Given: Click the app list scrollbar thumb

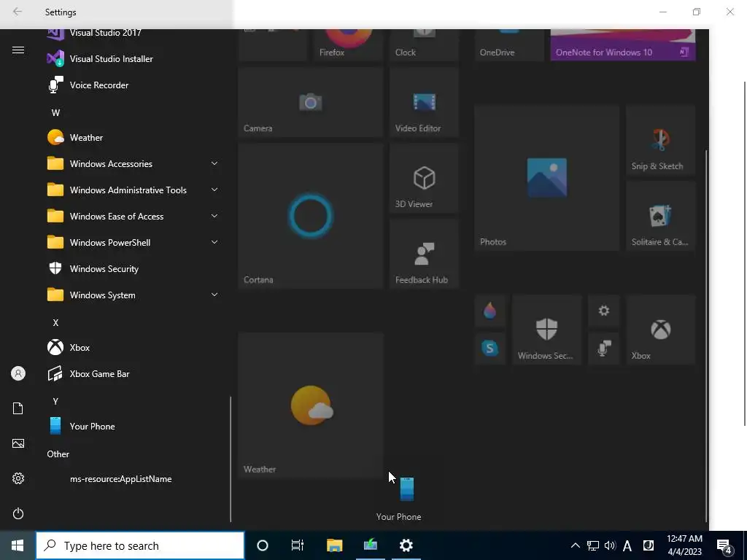Looking at the screenshot, I should tap(231, 459).
